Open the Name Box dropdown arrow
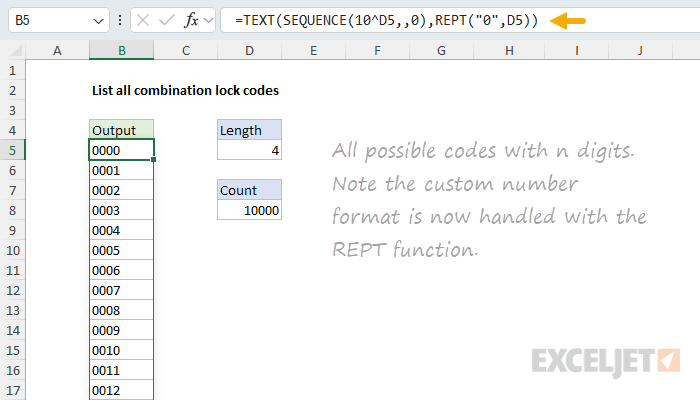This screenshot has height=400, width=700. 98,21
